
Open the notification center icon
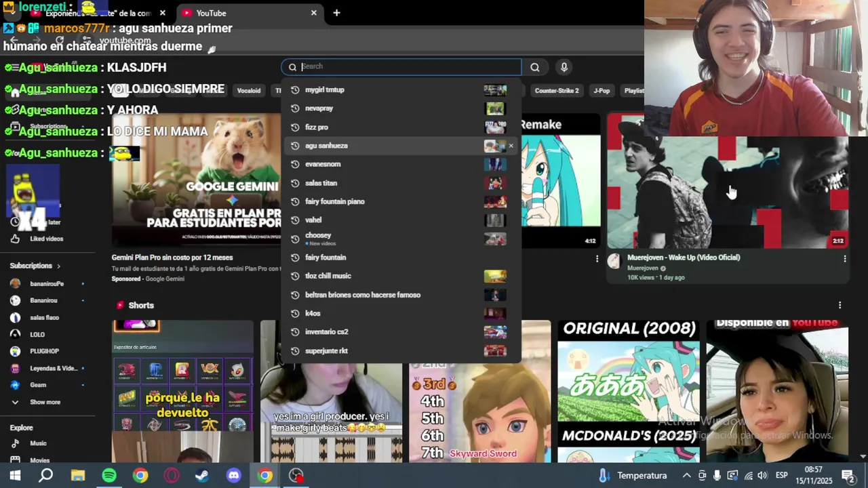point(848,476)
